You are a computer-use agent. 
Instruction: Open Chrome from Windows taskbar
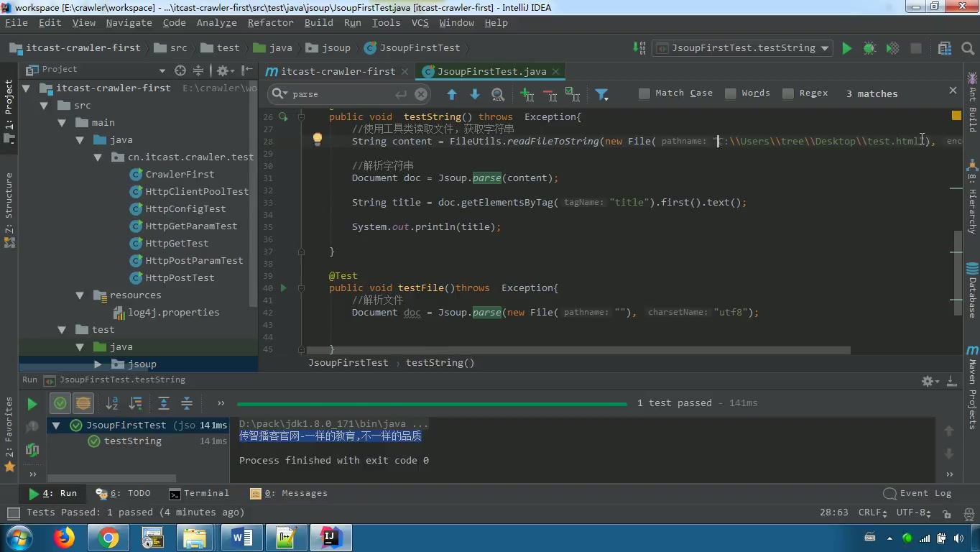(x=108, y=538)
